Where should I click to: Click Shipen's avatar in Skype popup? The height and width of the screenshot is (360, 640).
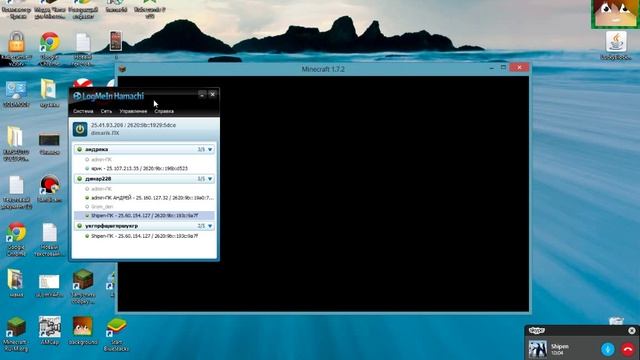pyautogui.click(x=538, y=350)
